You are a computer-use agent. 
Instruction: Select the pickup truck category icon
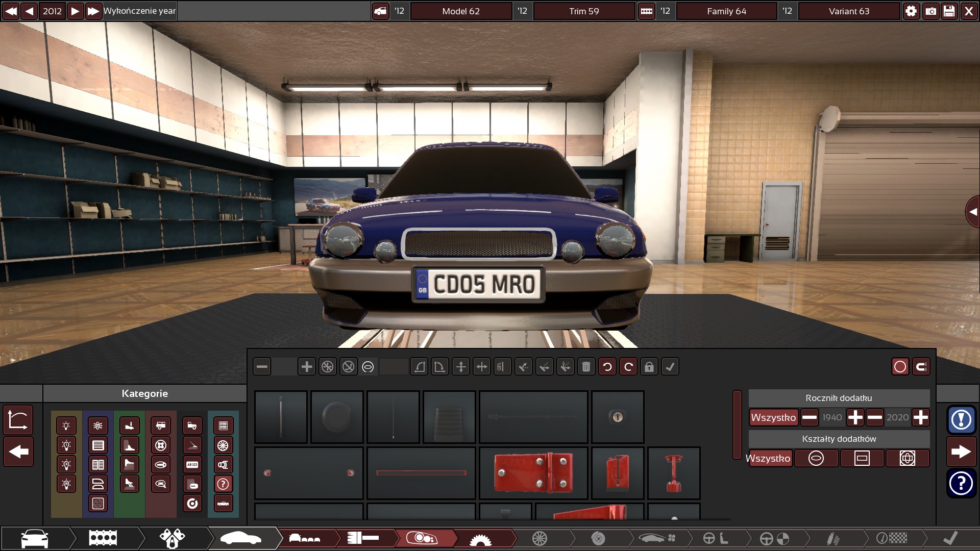click(x=192, y=425)
